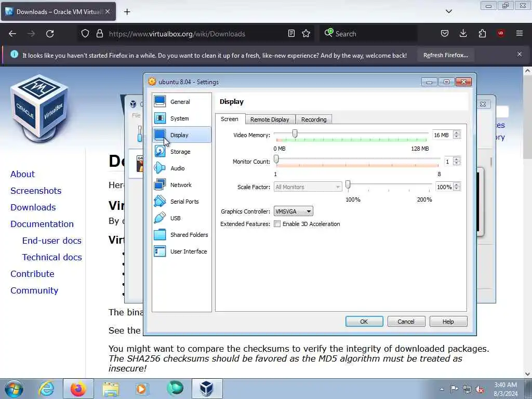Increase Monitor Count spinner

(457, 159)
